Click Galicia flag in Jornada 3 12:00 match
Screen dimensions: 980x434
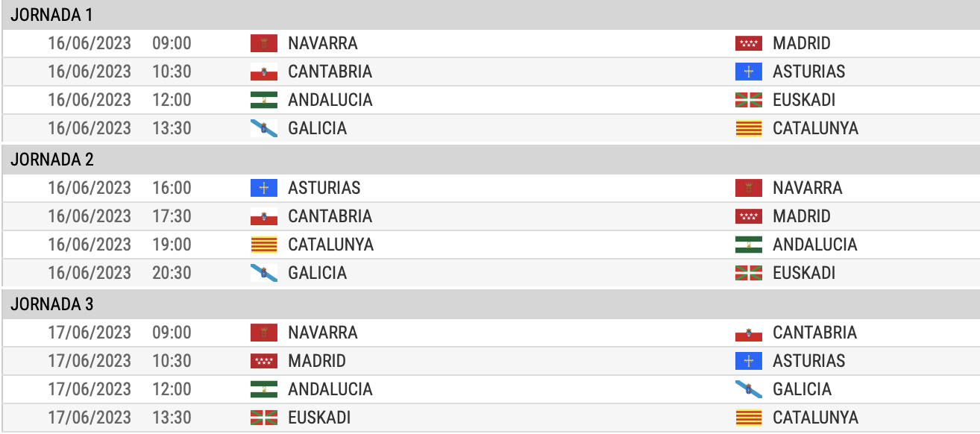(x=749, y=389)
